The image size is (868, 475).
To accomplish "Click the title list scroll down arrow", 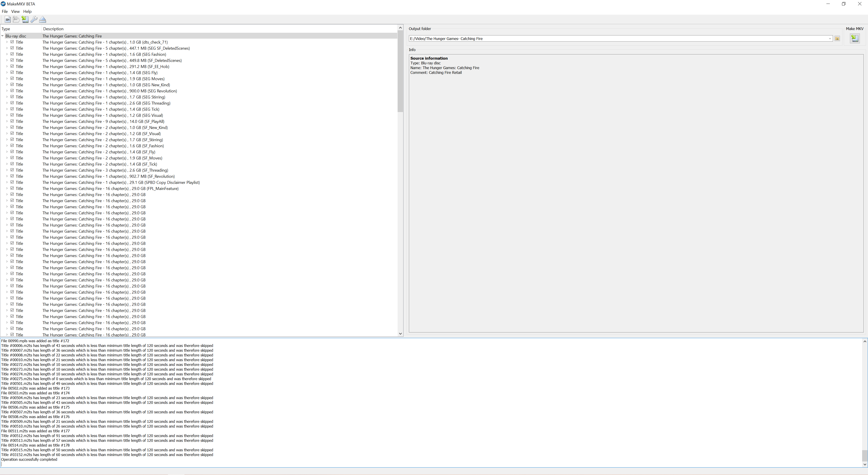I will tap(400, 334).
